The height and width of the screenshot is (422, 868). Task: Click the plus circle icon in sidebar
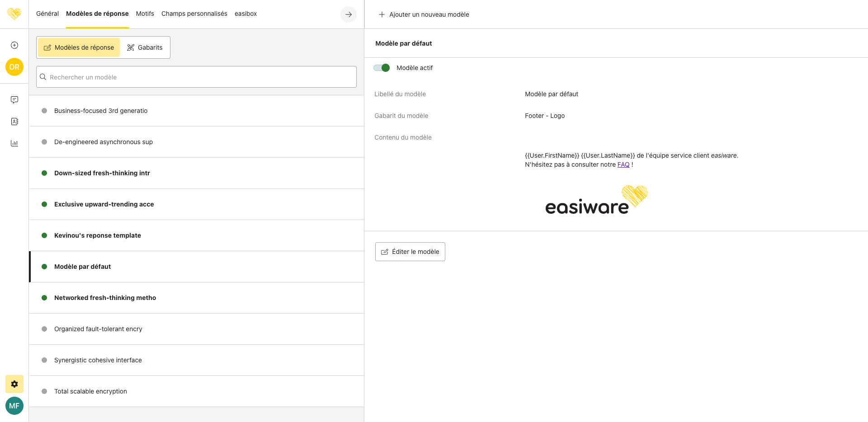[14, 45]
